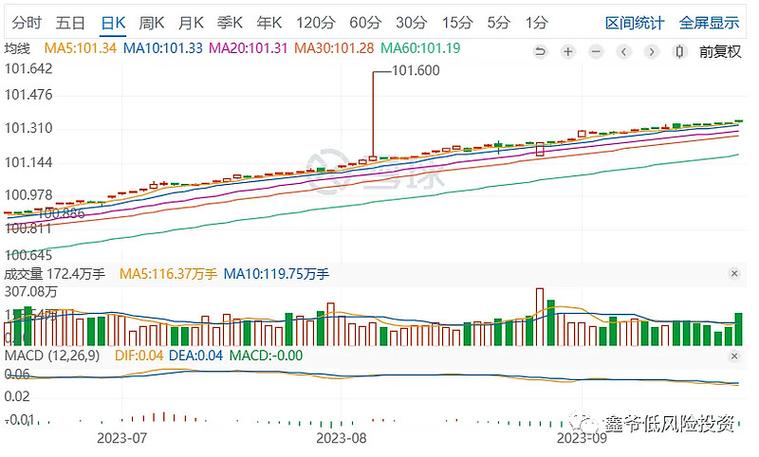Close the MACD indicator panel
759x457 pixels.
[x=735, y=355]
